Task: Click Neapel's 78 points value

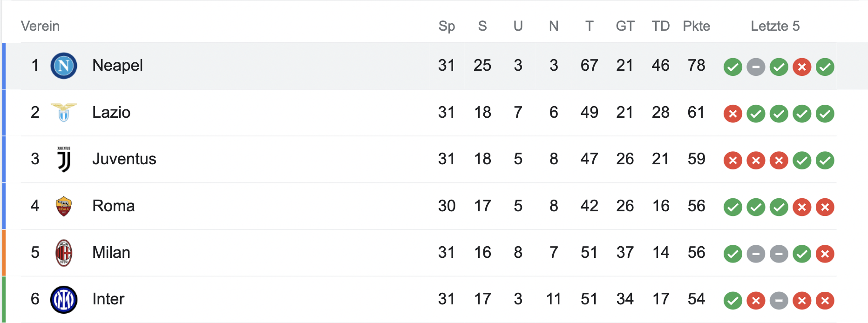Action: coord(696,66)
